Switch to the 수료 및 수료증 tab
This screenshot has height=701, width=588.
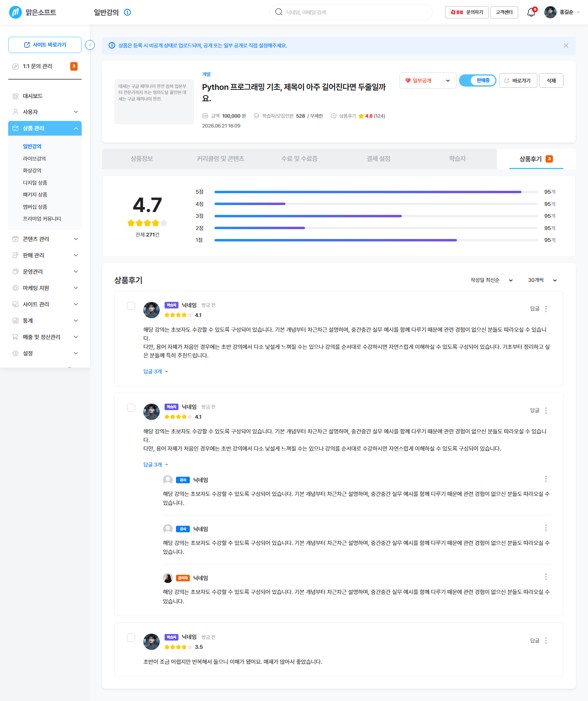pyautogui.click(x=299, y=159)
